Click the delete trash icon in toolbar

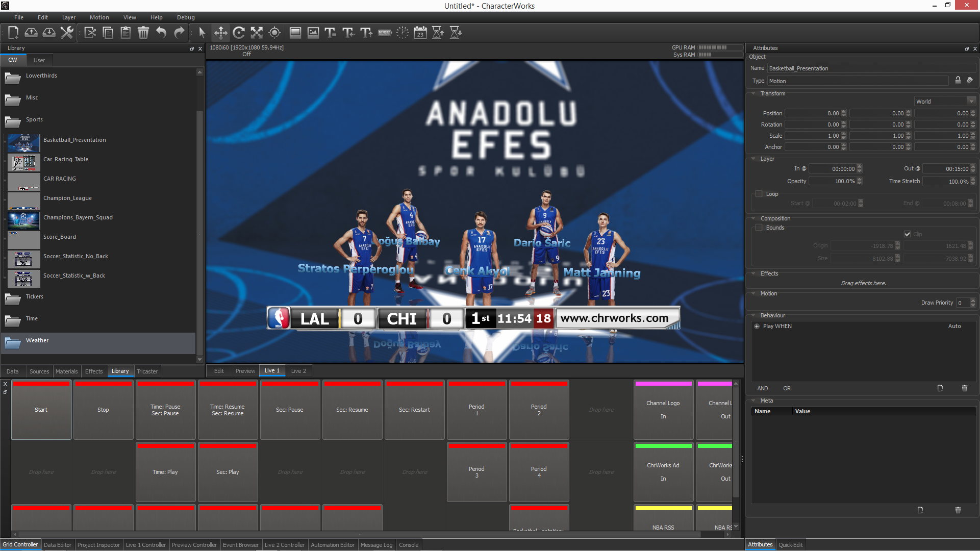143,33
